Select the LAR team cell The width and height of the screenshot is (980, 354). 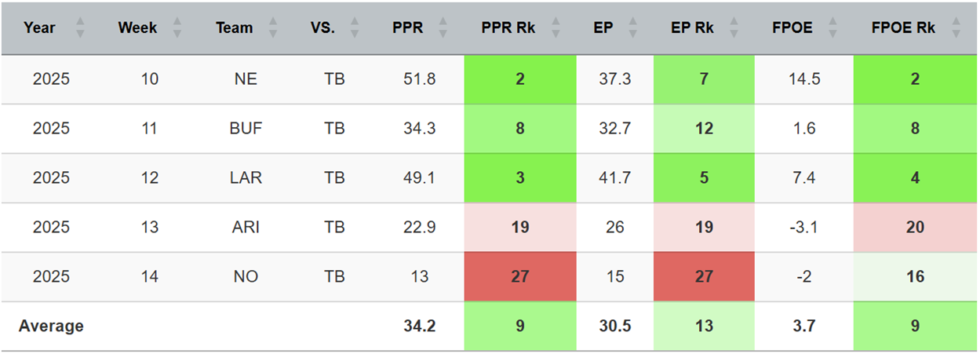pyautogui.click(x=246, y=178)
